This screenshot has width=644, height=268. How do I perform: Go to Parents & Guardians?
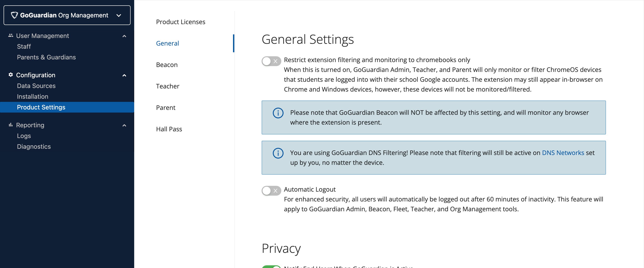coord(46,57)
